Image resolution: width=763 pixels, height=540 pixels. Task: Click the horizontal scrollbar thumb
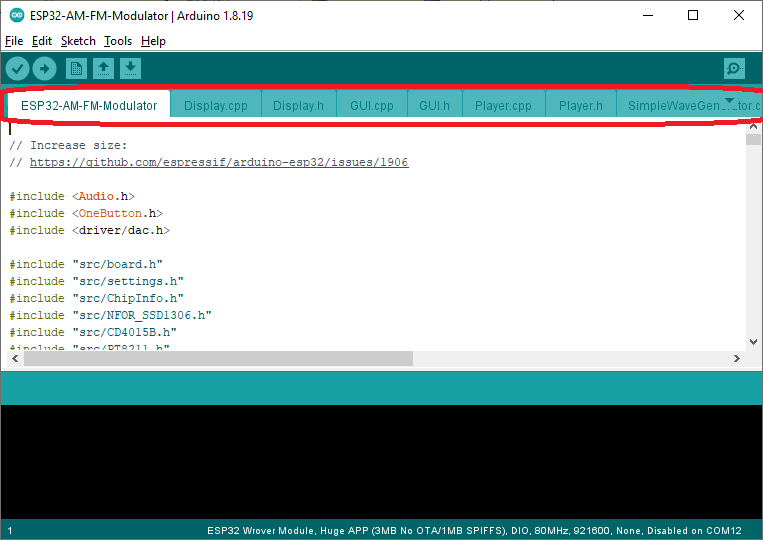point(218,359)
